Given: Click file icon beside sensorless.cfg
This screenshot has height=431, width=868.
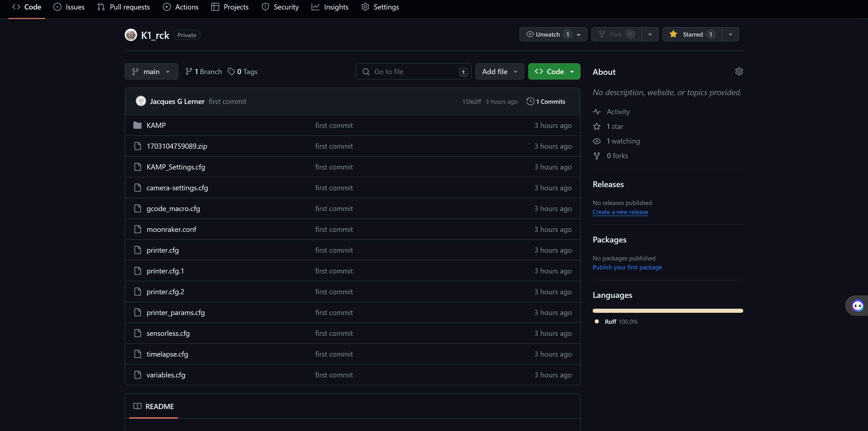Looking at the screenshot, I should coord(137,333).
